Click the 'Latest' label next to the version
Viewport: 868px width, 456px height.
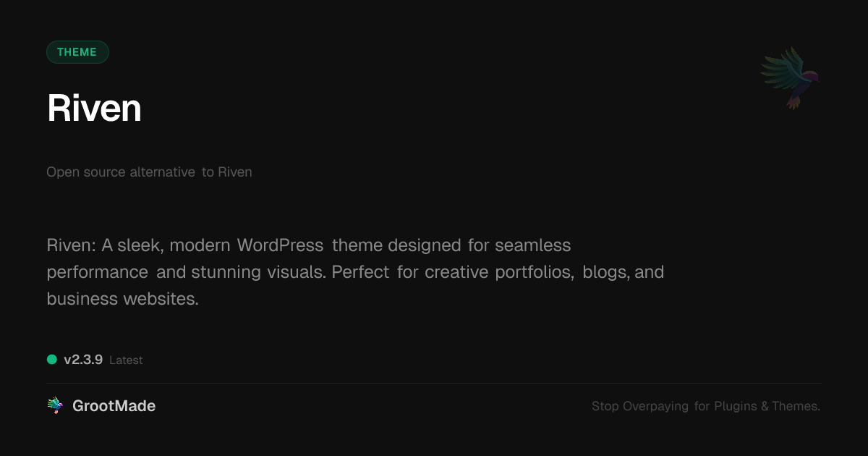coord(126,360)
